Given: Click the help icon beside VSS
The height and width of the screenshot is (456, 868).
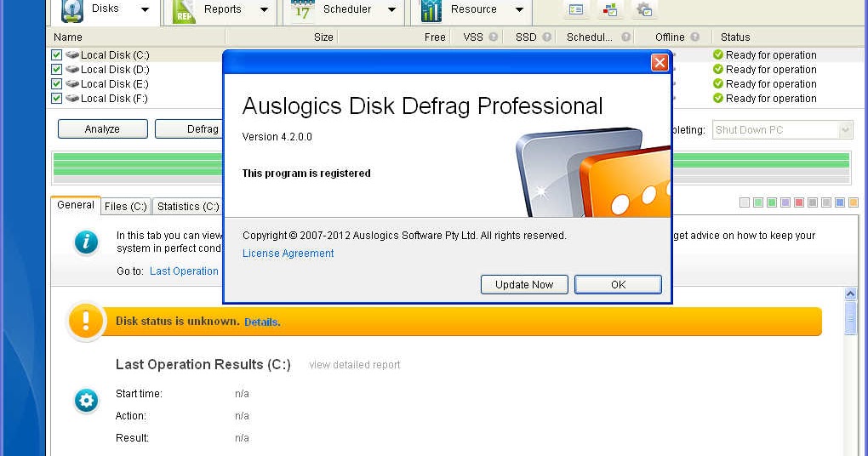Looking at the screenshot, I should click(x=493, y=37).
